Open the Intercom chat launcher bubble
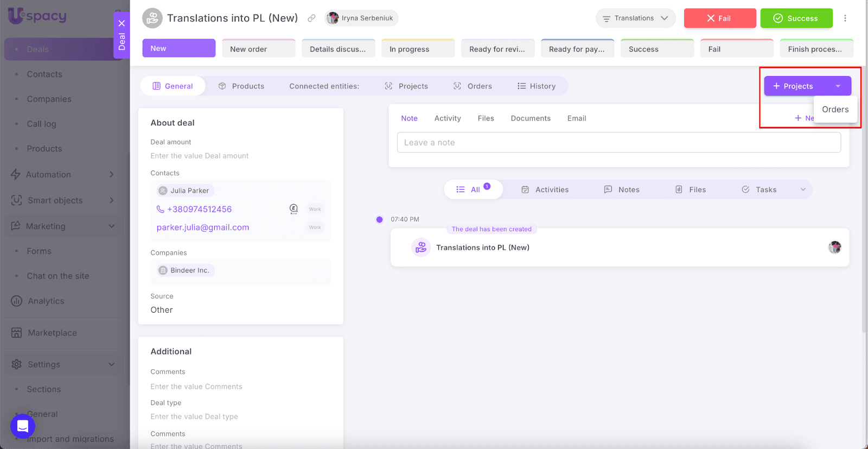This screenshot has width=868, height=449. [23, 426]
